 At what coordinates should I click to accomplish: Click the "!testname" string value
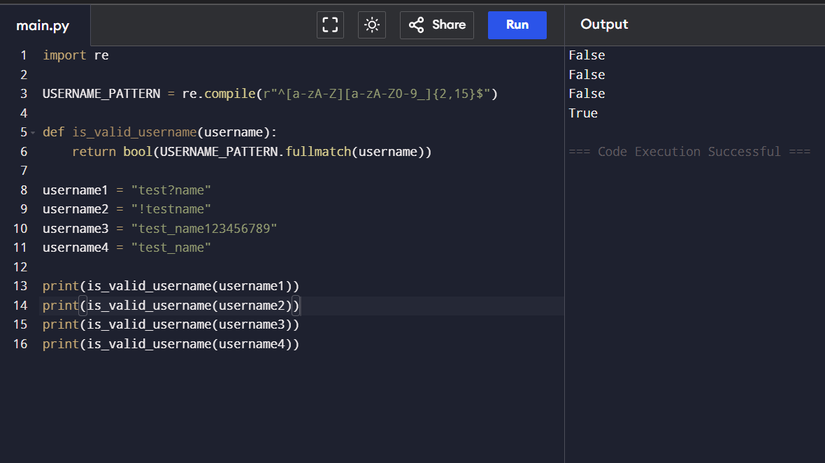click(x=171, y=209)
